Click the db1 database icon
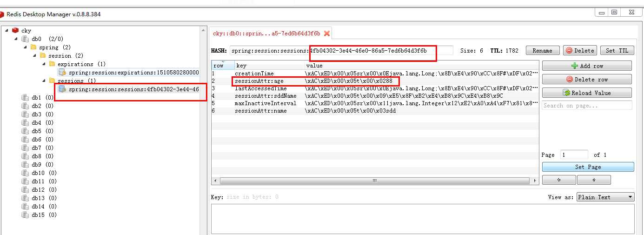Screen dimensions: 644x235 [x=25, y=98]
